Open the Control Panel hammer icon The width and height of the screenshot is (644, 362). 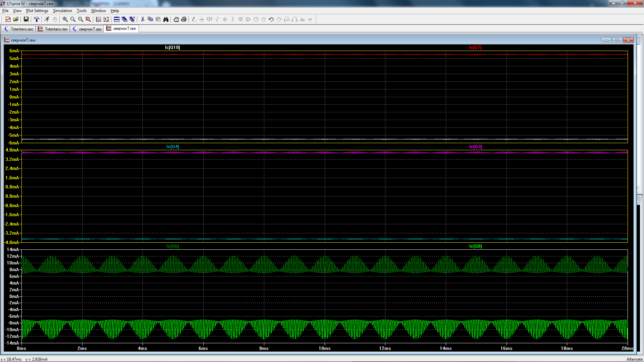tap(37, 19)
